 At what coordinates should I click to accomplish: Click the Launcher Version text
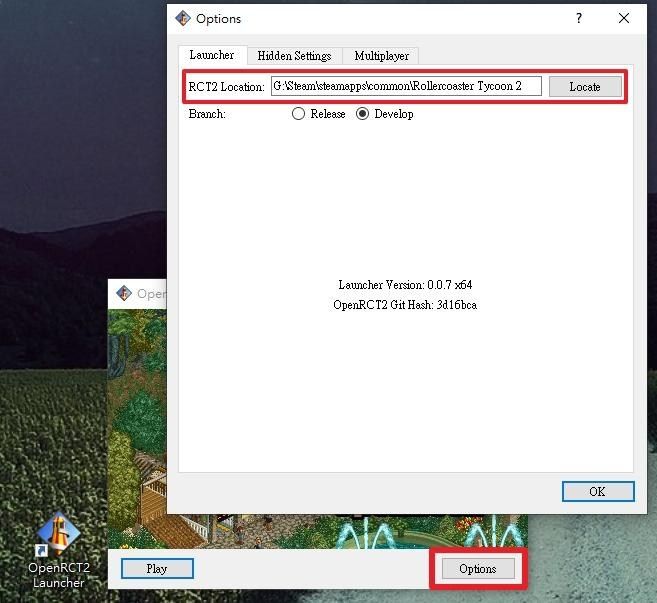point(405,285)
